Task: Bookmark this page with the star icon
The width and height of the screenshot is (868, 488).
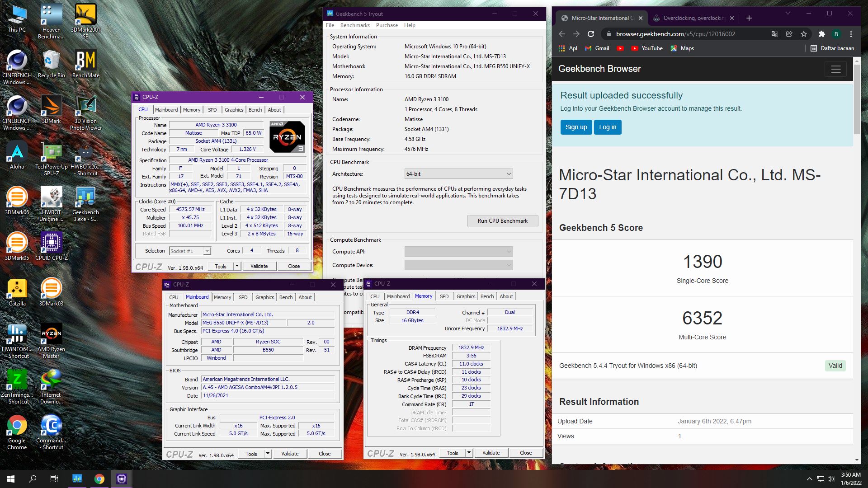Action: 803,34
